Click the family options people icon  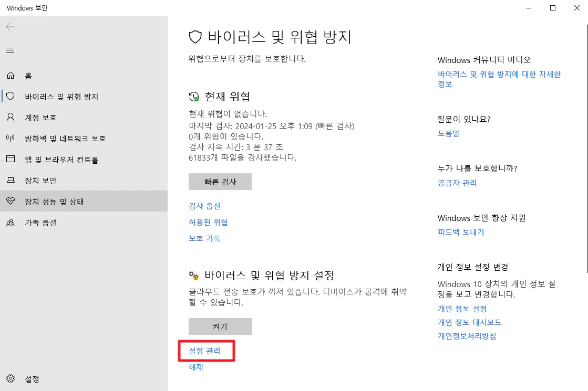click(11, 223)
